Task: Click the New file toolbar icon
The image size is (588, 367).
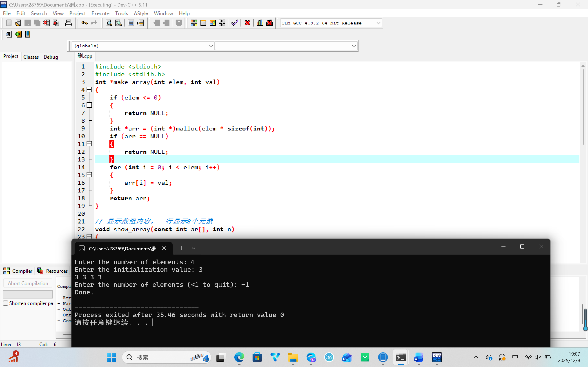Action: click(x=9, y=23)
